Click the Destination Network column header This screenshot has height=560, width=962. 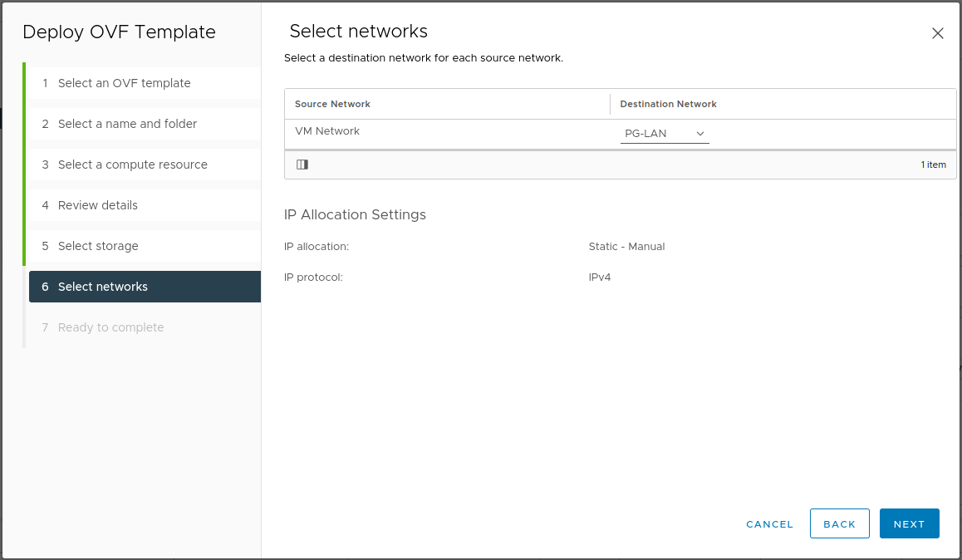coord(668,104)
